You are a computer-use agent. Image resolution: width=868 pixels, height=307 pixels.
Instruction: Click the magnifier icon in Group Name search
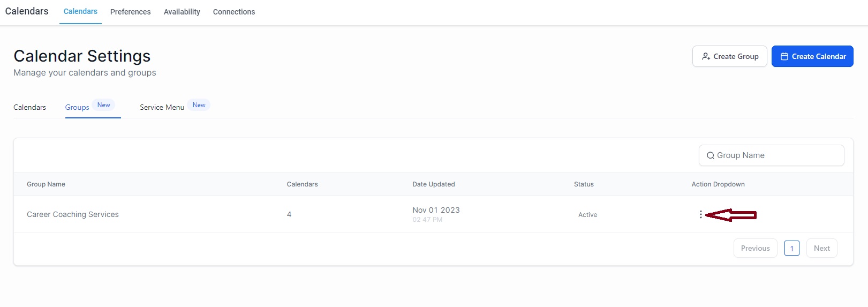[710, 155]
